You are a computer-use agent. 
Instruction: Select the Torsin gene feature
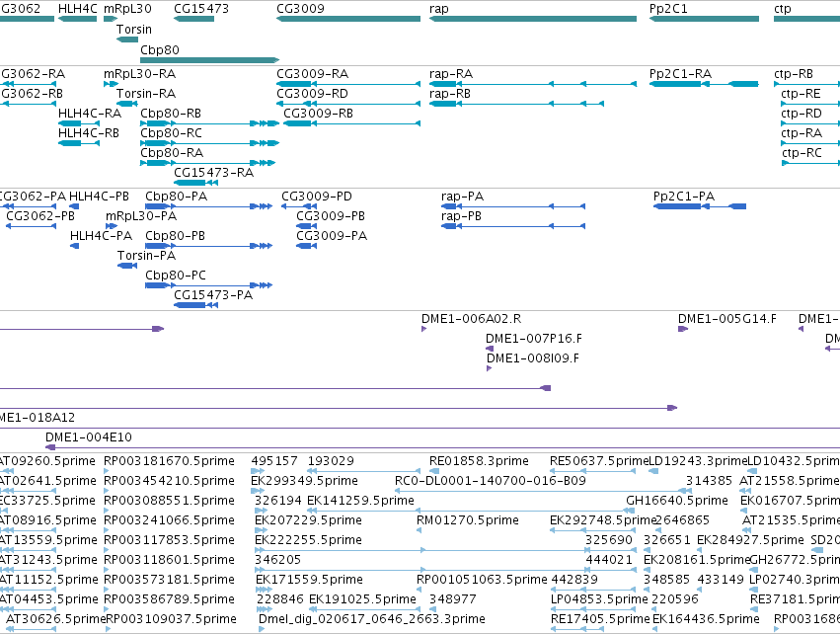point(127,40)
